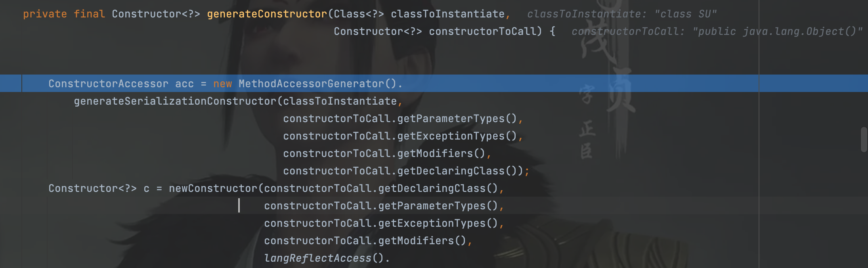This screenshot has width=868, height=268.
Task: Click the ConstructorAccessor type name
Action: coord(109,84)
